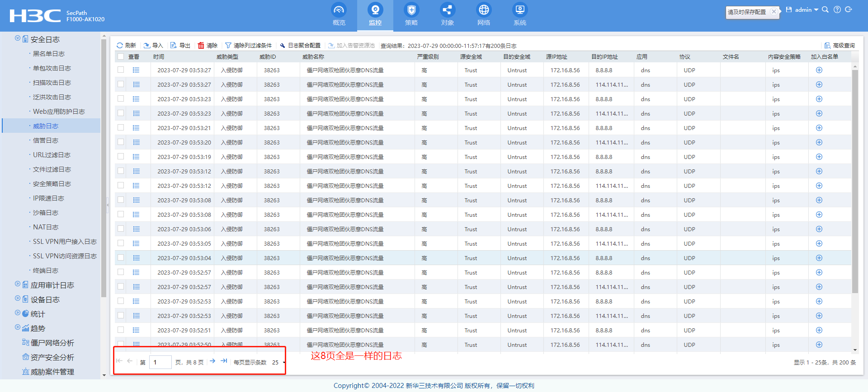Go to the next page arrow
Viewport: 868px width, 392px height.
click(x=212, y=361)
